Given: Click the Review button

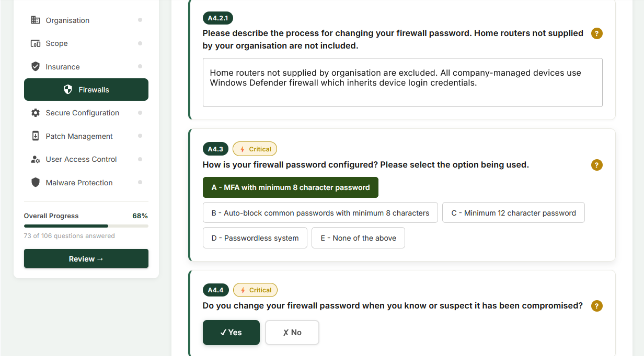Looking at the screenshot, I should [86, 258].
